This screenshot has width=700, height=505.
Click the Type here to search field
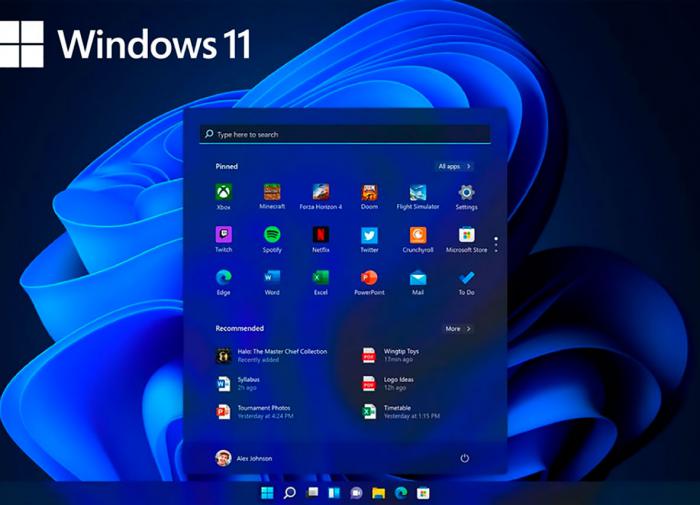click(x=345, y=134)
